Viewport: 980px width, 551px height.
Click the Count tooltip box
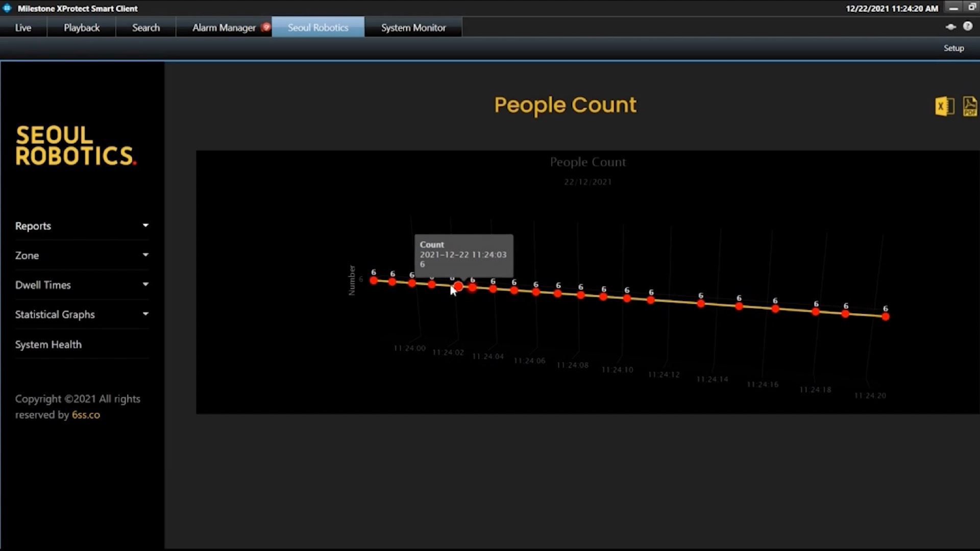463,255
